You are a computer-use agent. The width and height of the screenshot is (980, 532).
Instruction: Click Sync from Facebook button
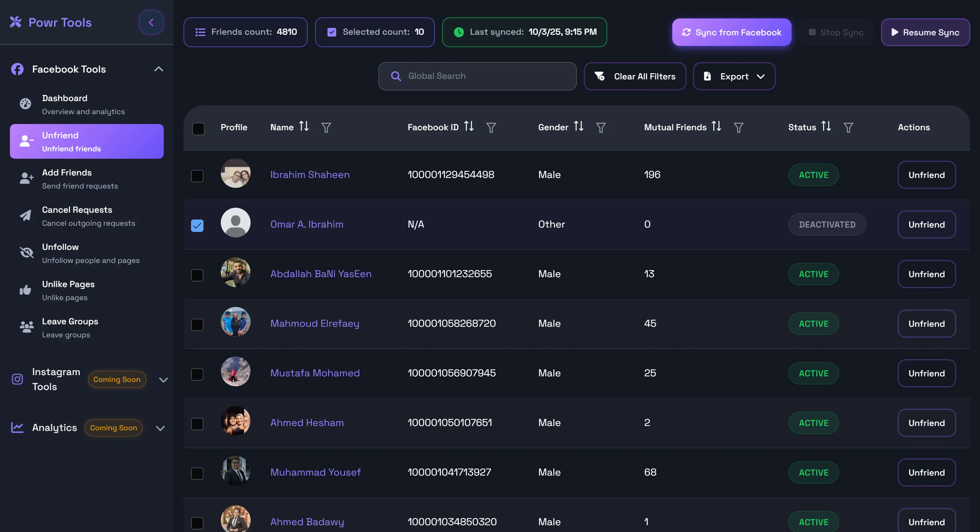click(732, 32)
